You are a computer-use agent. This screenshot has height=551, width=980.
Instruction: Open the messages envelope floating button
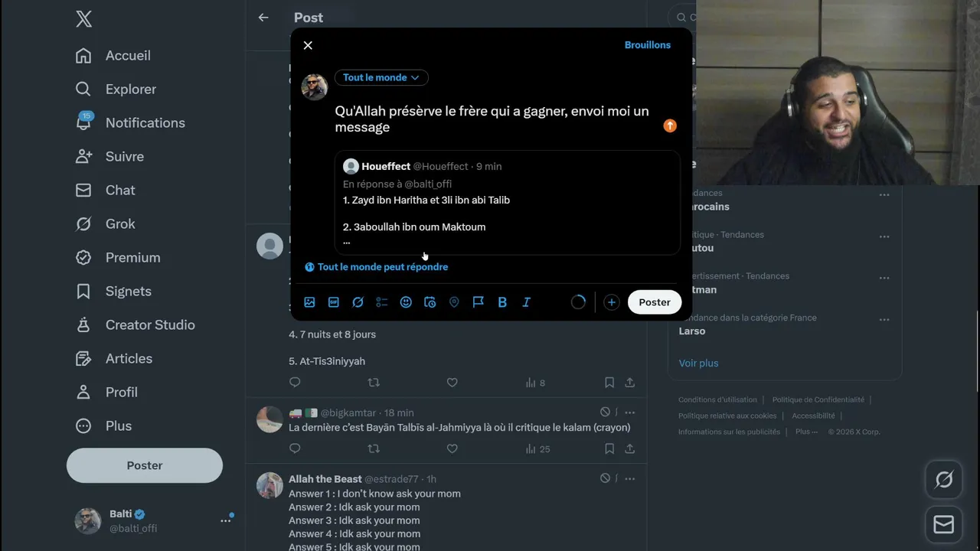[x=944, y=524]
